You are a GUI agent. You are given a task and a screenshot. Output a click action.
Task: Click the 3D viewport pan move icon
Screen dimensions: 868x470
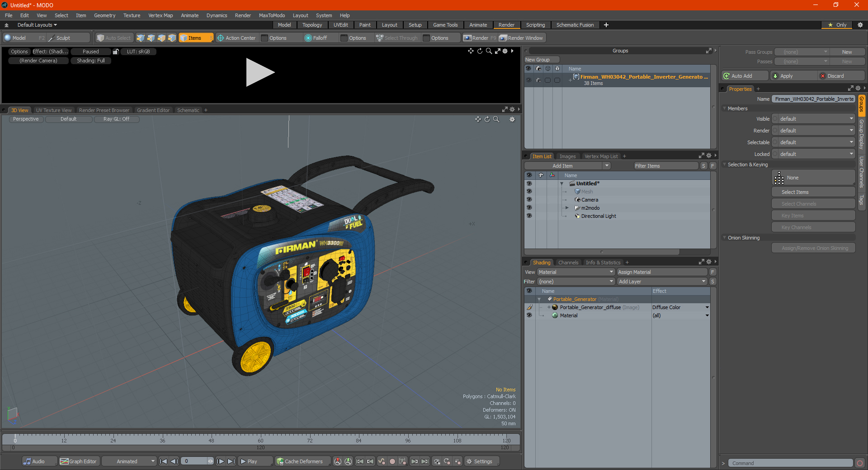478,119
